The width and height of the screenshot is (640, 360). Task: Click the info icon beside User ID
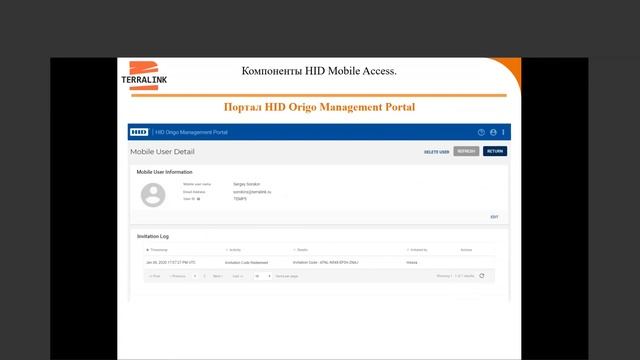(x=198, y=199)
